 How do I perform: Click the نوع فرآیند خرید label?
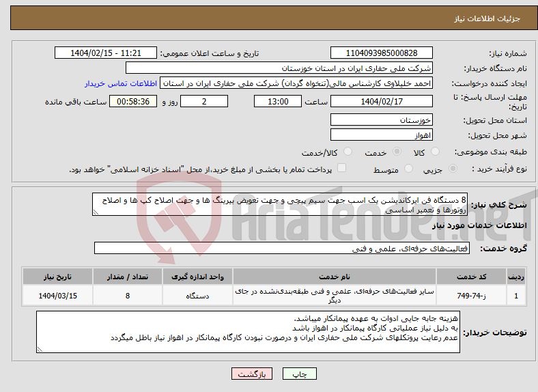tap(500, 169)
